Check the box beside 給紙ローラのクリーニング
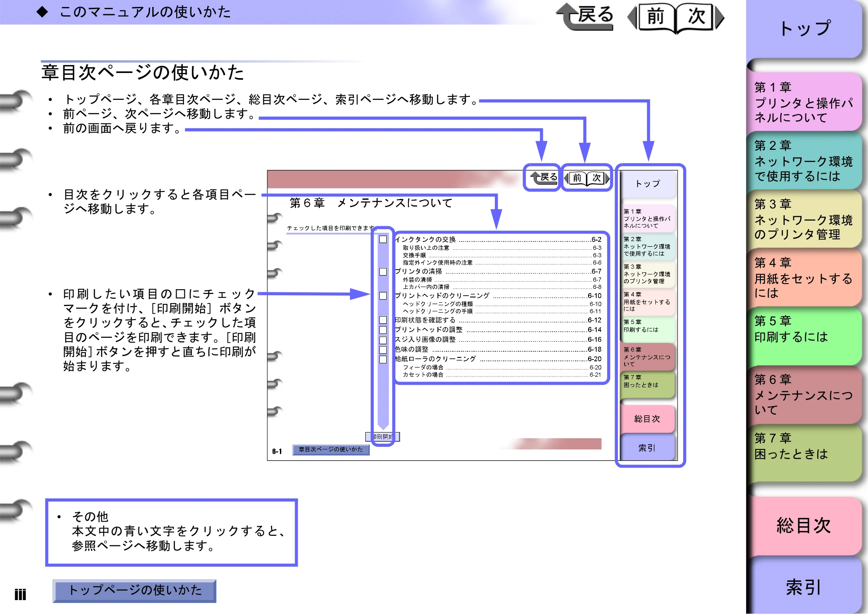This screenshot has width=868, height=614. pyautogui.click(x=383, y=360)
